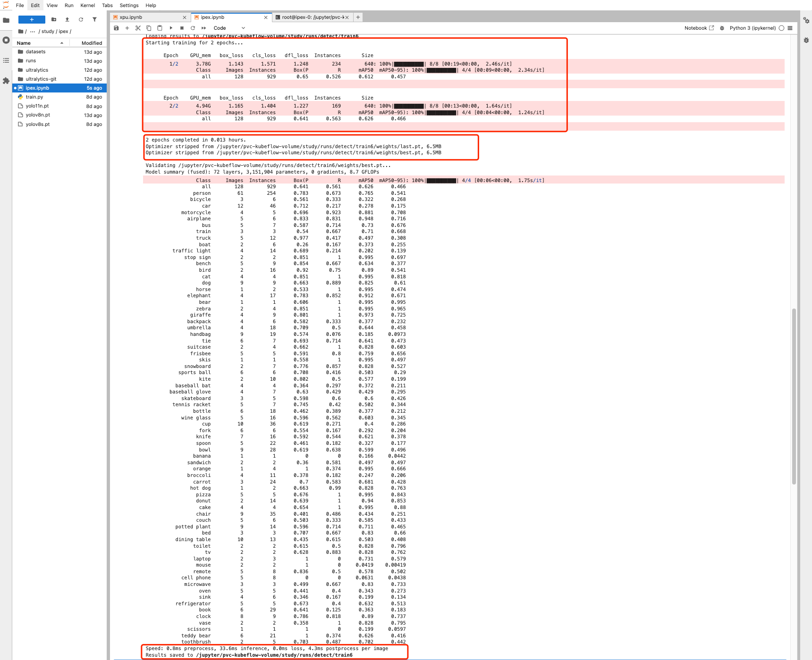812x660 pixels.
Task: Save the notebook with the floppy disk icon
Action: coord(116,28)
